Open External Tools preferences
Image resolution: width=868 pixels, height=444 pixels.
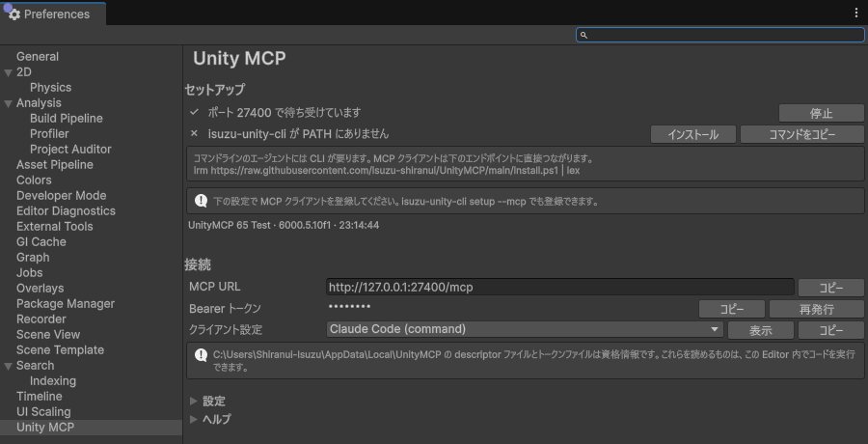tap(54, 227)
